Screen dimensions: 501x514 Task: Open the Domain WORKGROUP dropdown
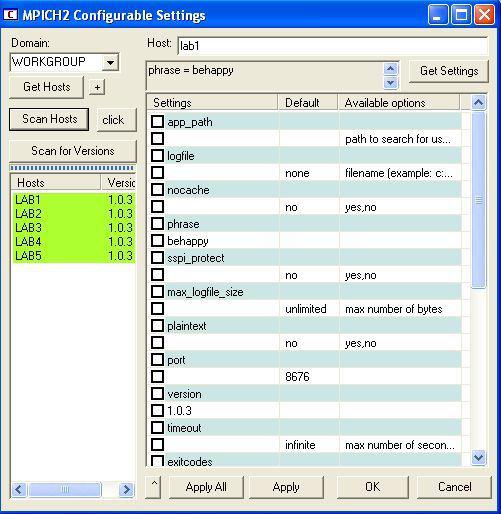click(x=110, y=62)
